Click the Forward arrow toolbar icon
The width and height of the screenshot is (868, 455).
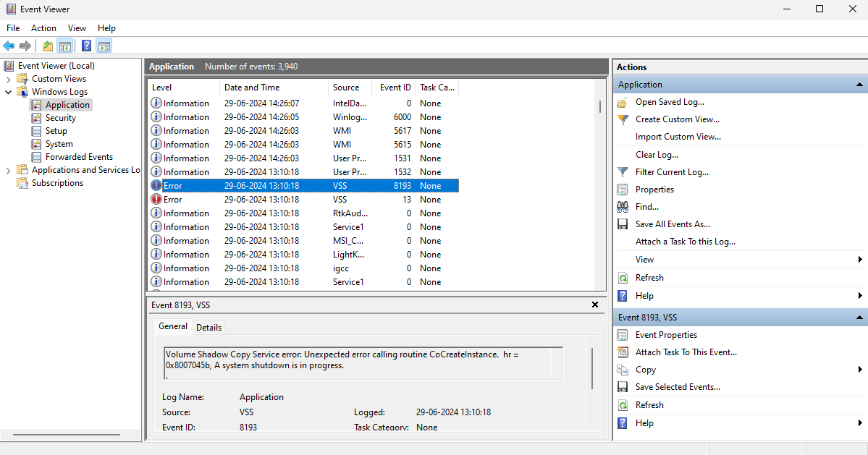(x=25, y=46)
